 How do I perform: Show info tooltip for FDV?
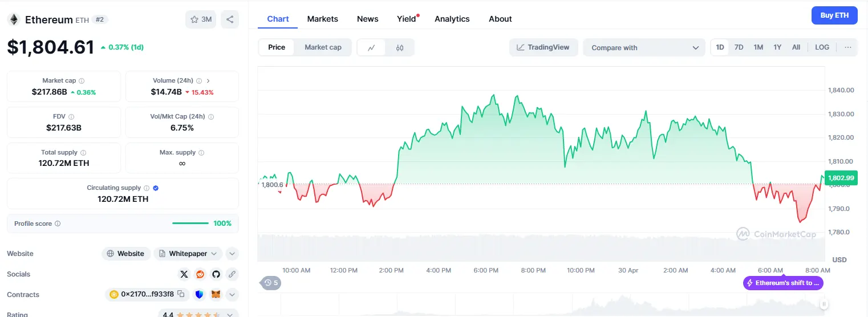tap(72, 116)
